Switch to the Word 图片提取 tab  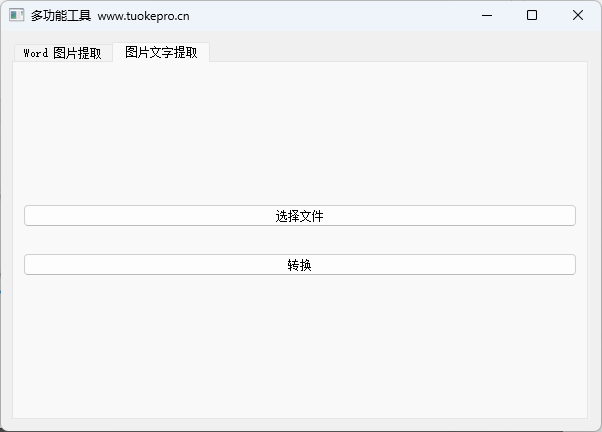[63, 53]
